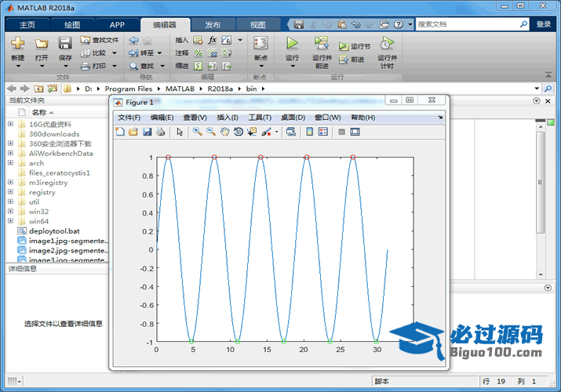The width and height of the screenshot is (561, 392).
Task: Click the Advance (前进) button
Action: click(x=352, y=60)
